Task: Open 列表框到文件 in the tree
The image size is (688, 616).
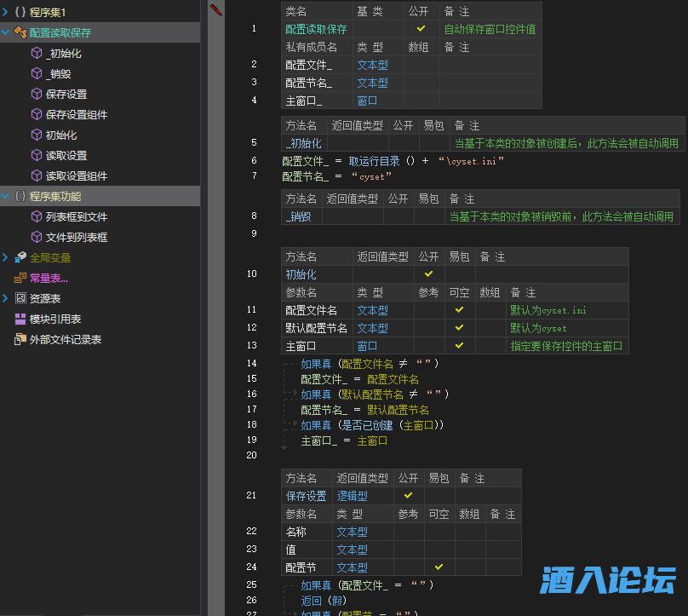Action: point(76,217)
